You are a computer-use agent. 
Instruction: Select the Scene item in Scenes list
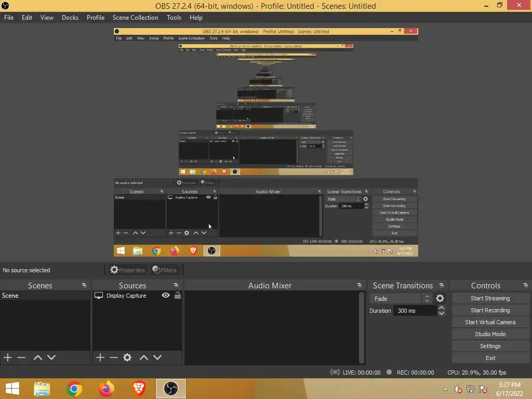(45, 296)
